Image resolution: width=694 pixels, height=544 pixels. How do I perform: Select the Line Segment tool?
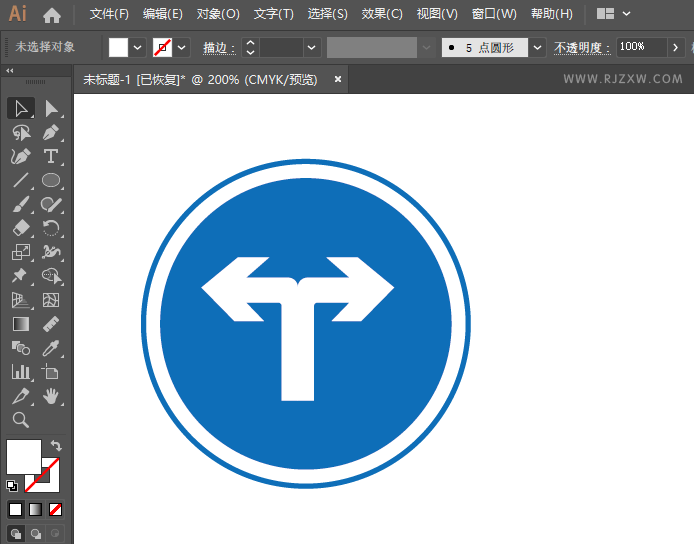[x=21, y=180]
